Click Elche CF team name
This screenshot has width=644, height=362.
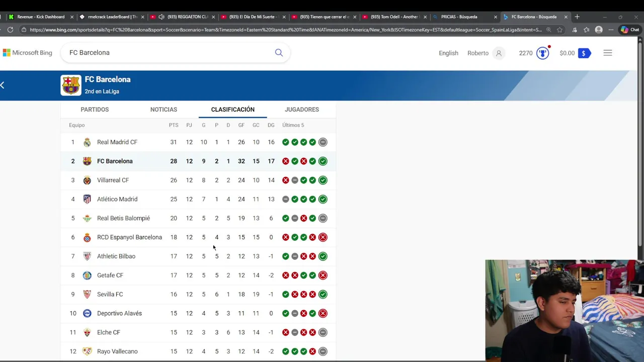click(109, 332)
